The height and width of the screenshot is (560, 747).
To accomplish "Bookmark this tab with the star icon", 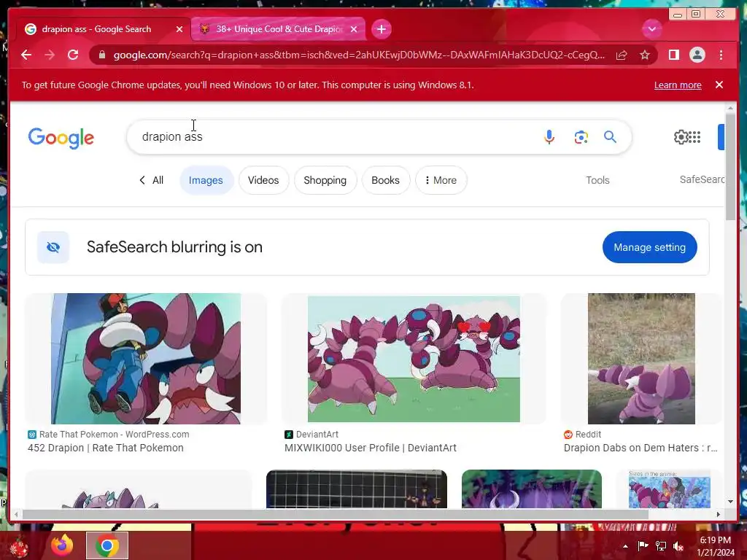I will coord(645,55).
